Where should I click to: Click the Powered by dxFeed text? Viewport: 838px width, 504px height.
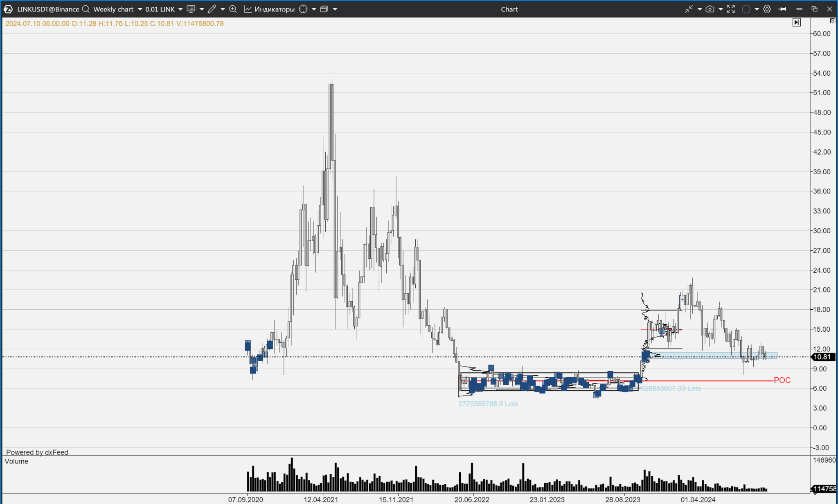[x=37, y=452]
